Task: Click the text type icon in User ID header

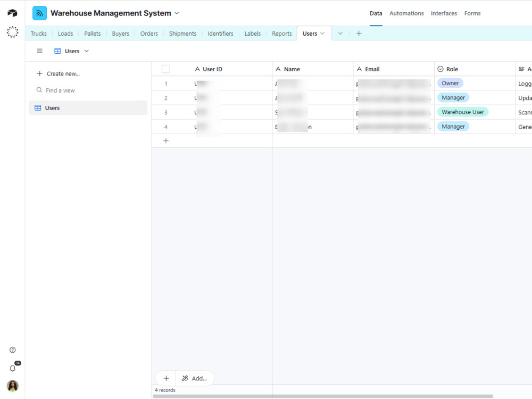Action: pyautogui.click(x=197, y=69)
